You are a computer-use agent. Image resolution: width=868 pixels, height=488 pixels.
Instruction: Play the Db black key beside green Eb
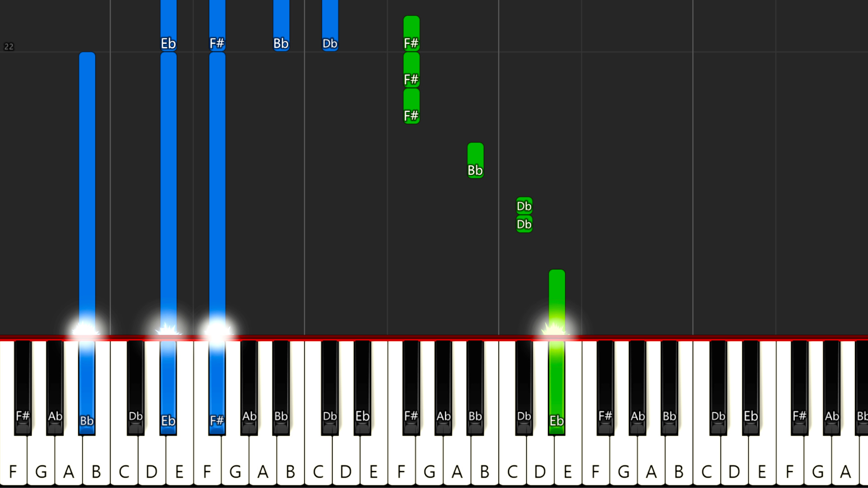(x=524, y=388)
